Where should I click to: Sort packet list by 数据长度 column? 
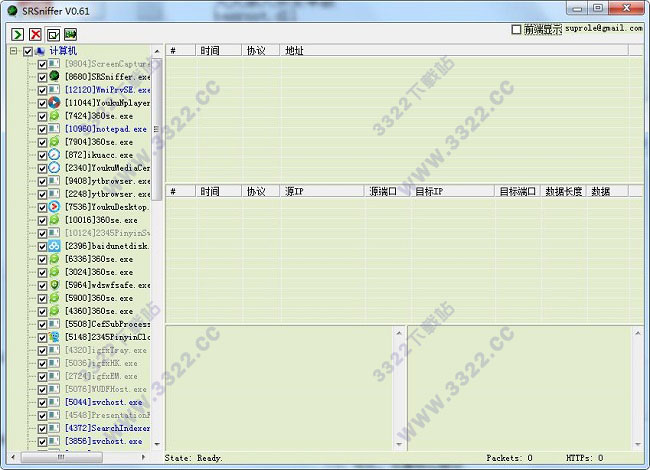(x=564, y=191)
